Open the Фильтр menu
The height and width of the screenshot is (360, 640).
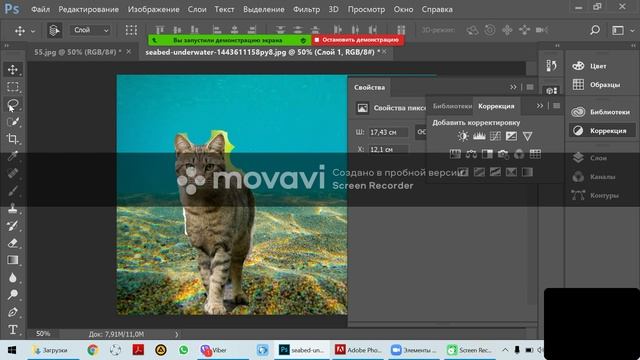pyautogui.click(x=307, y=9)
